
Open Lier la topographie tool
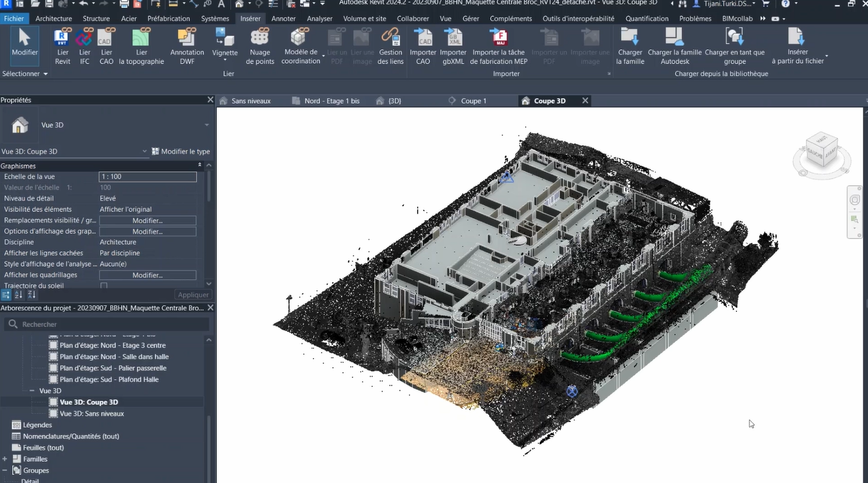[x=141, y=46]
